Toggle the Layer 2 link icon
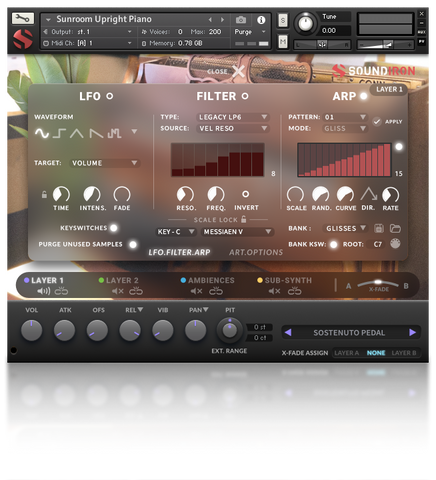The width and height of the screenshot is (436, 480). point(136,291)
